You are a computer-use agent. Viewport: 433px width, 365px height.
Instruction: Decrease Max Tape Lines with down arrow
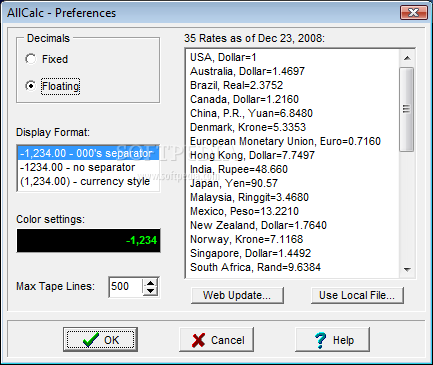[x=151, y=291]
